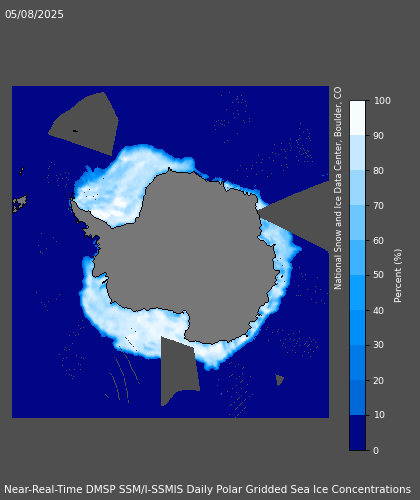Click the 20 percent colorbar label
The image size is (420, 500).
coord(378,380)
